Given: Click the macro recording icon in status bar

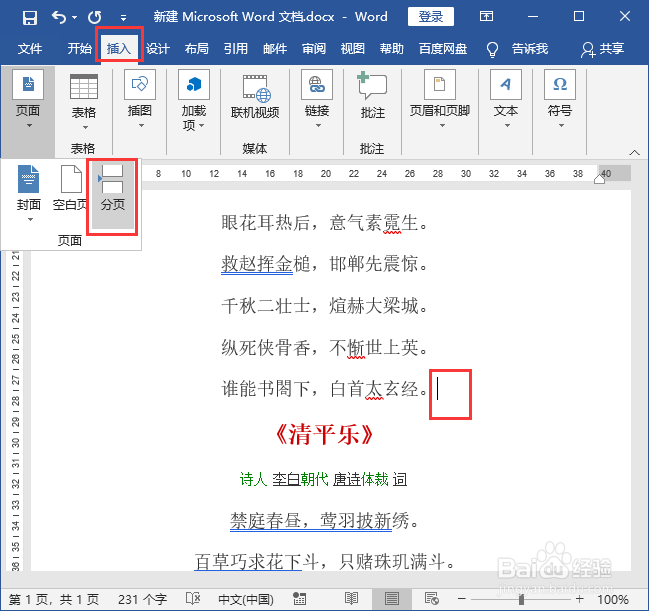Looking at the screenshot, I should coord(299,598).
